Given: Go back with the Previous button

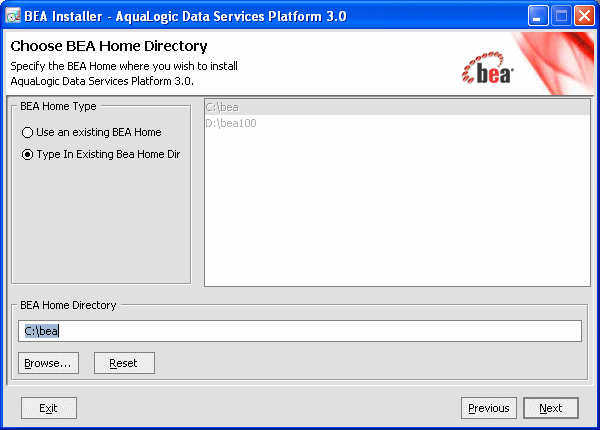Looking at the screenshot, I should coord(489,408).
